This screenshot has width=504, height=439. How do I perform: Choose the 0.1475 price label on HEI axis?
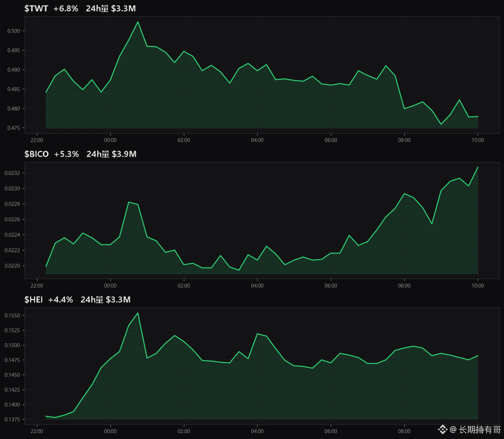pos(12,360)
